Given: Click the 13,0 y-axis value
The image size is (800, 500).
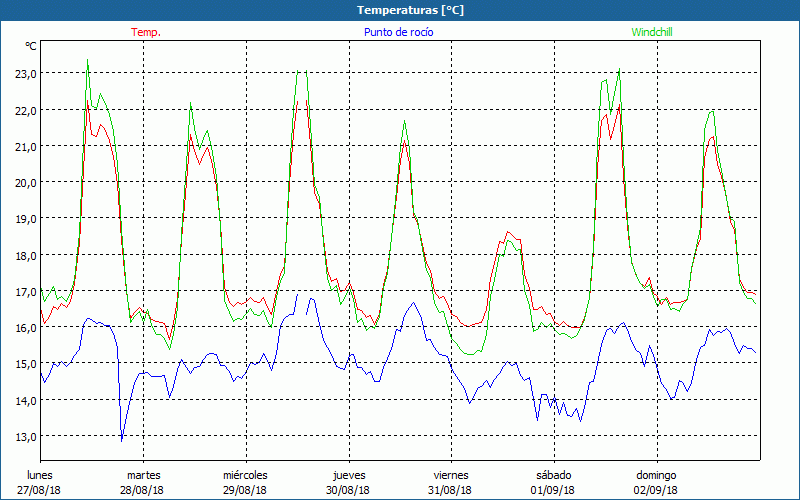Looking at the screenshot, I should [x=26, y=437].
